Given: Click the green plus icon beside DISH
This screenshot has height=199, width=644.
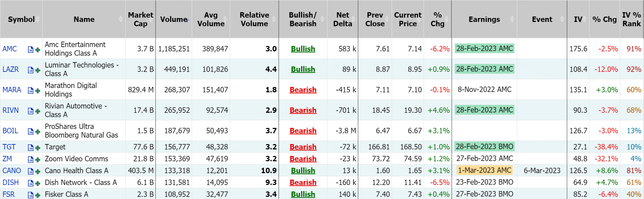Looking at the screenshot, I should tap(38, 183).
